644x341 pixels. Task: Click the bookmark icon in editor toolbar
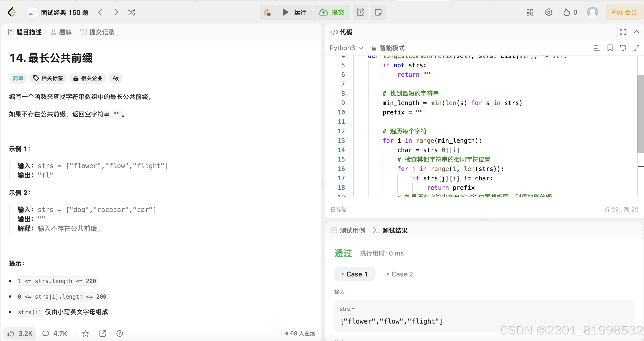[x=610, y=48]
